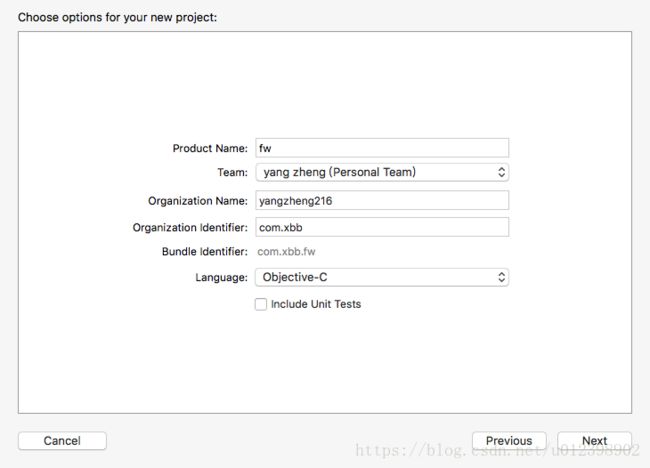Click the up-down arrows on Team selector

click(x=501, y=172)
